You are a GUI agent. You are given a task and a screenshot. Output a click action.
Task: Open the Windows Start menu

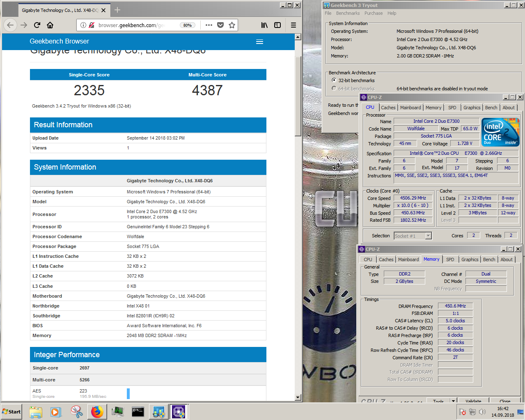[11, 411]
